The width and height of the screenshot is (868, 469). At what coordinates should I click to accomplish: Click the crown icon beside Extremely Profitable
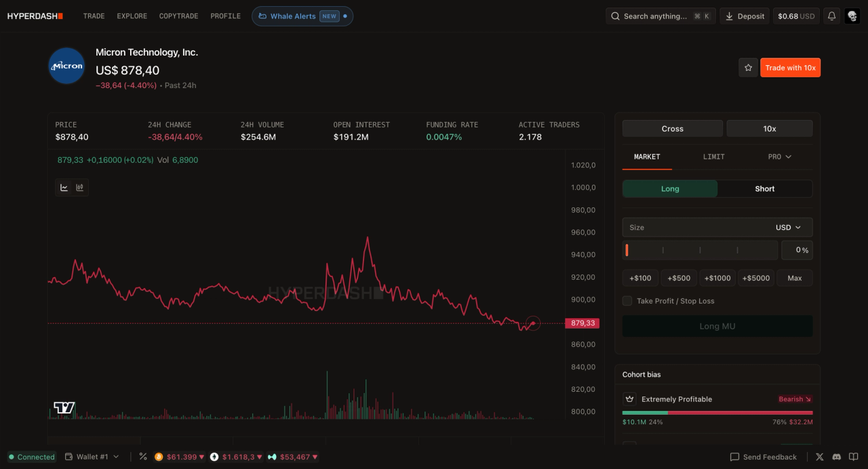(629, 399)
